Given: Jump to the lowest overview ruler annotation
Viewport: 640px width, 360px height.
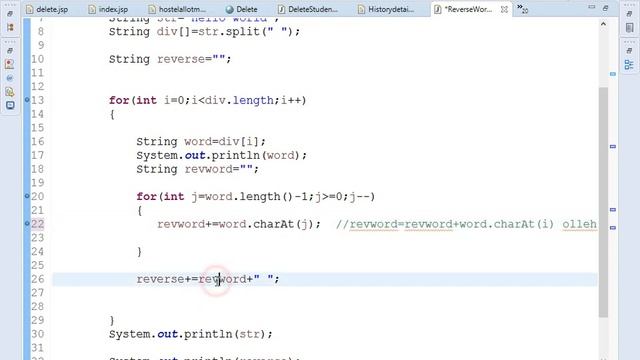Looking at the screenshot, I should (x=613, y=228).
